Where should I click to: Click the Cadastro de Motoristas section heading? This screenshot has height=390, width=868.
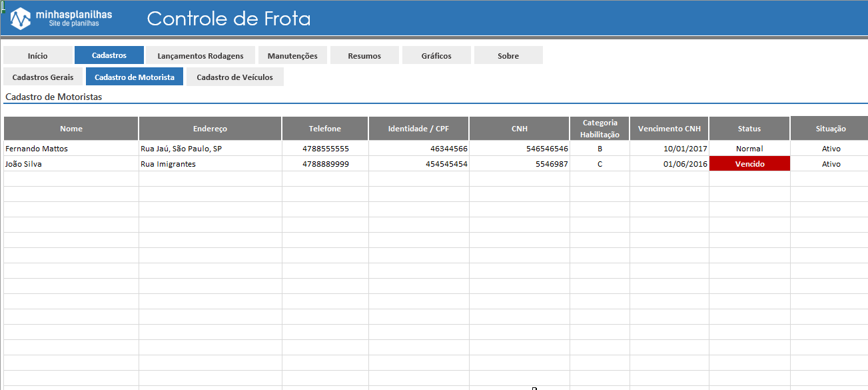coord(53,97)
